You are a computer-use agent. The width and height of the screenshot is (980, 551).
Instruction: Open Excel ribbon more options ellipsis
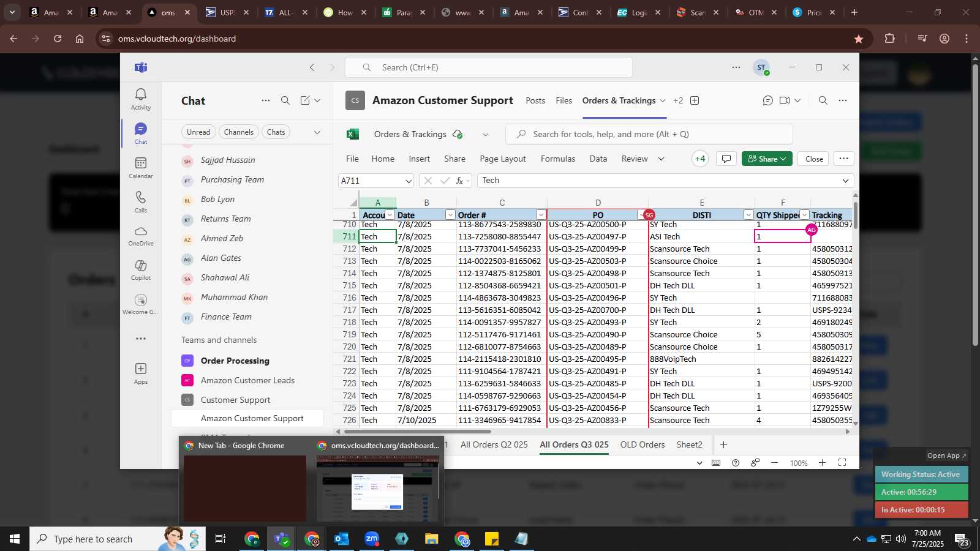pos(843,159)
